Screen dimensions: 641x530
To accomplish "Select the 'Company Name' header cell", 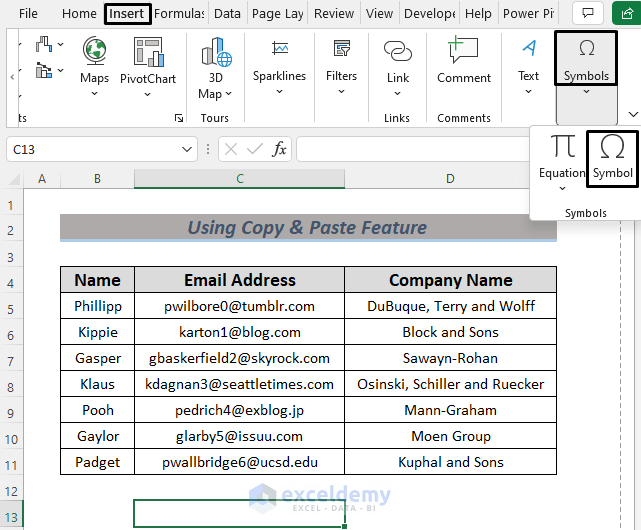I will pos(450,280).
